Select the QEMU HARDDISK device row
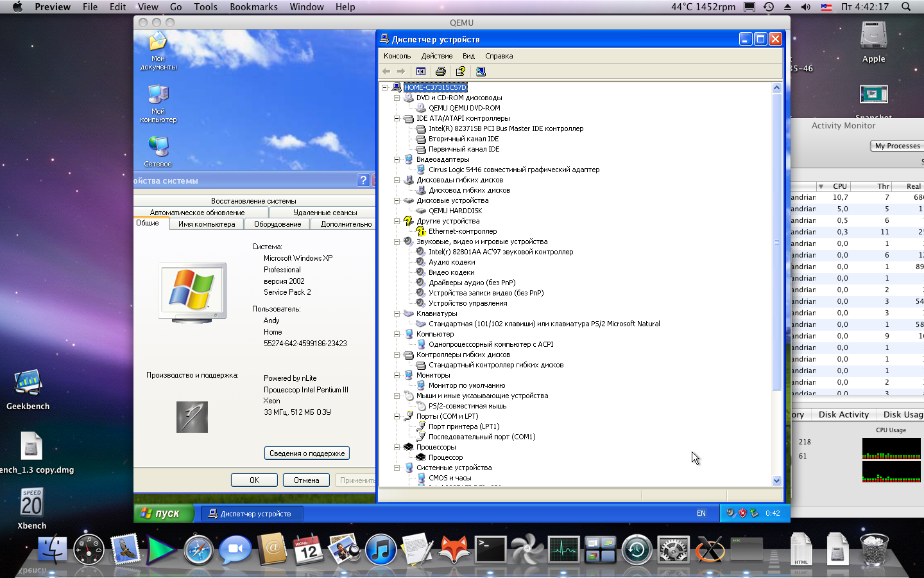The image size is (924, 578). click(455, 211)
